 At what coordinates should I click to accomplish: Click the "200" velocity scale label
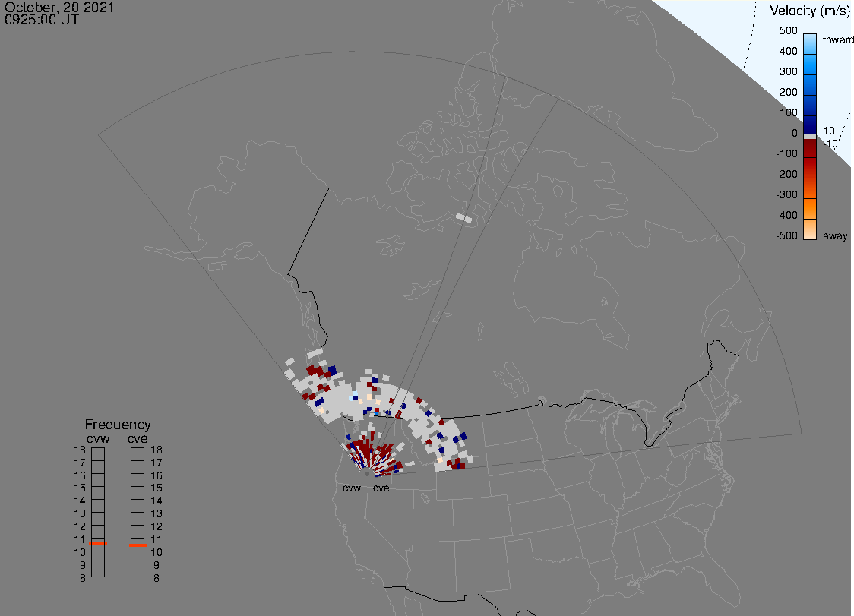pos(788,92)
